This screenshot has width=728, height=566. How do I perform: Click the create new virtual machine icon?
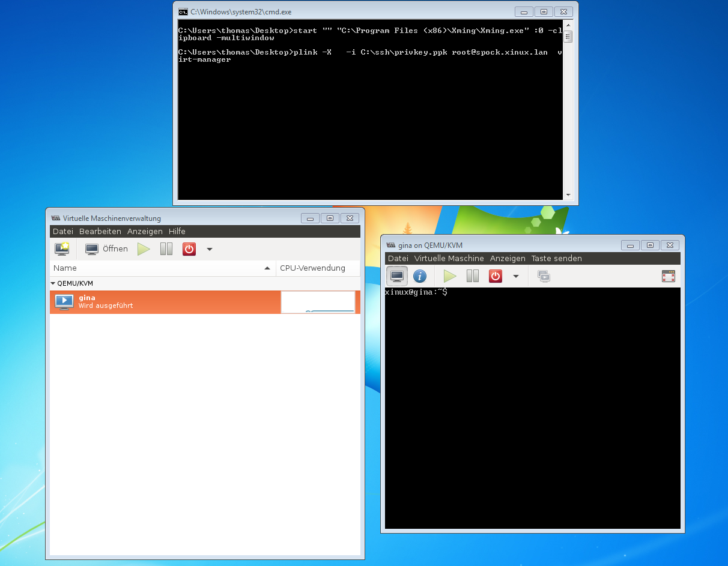point(62,249)
